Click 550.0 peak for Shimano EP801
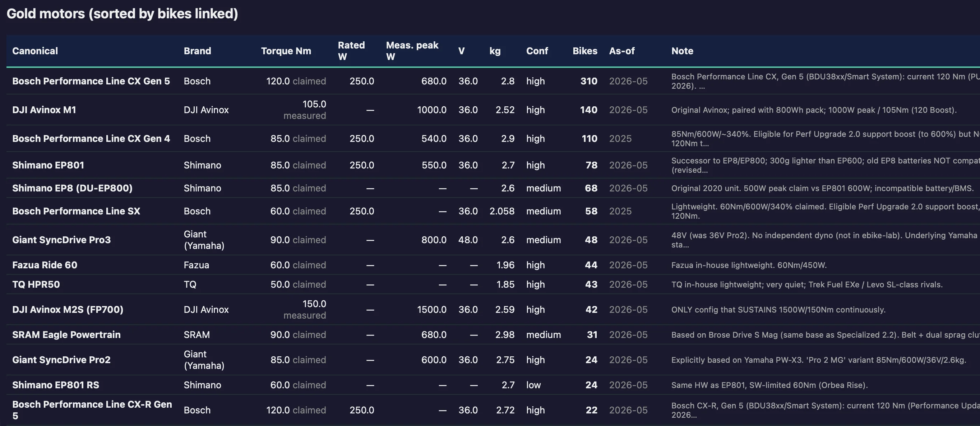 [x=434, y=165]
